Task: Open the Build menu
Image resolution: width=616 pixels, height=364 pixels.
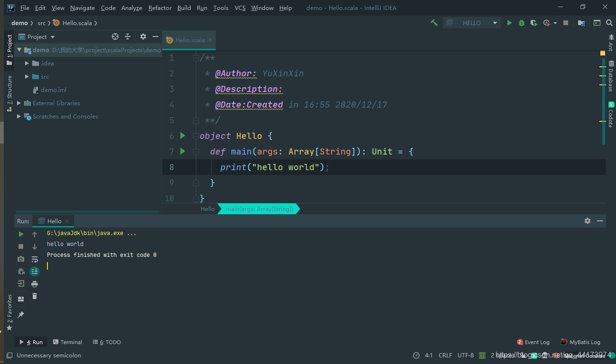Action: coord(184,8)
